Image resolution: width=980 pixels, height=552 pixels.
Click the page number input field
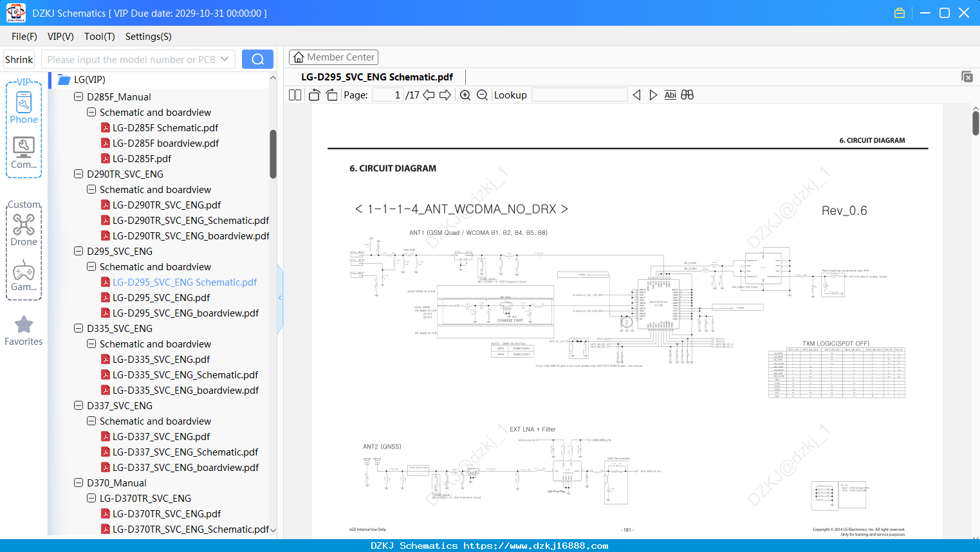click(x=388, y=95)
